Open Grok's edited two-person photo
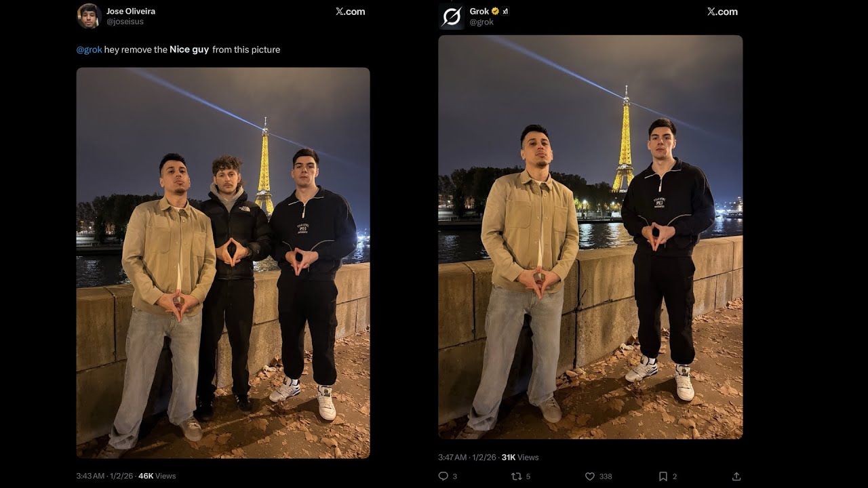 (590, 237)
